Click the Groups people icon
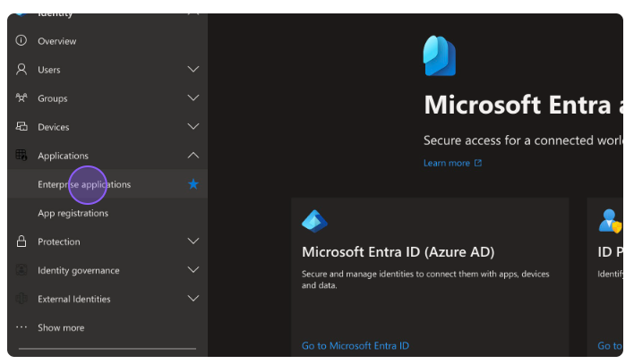The image size is (634, 364). pyautogui.click(x=21, y=98)
